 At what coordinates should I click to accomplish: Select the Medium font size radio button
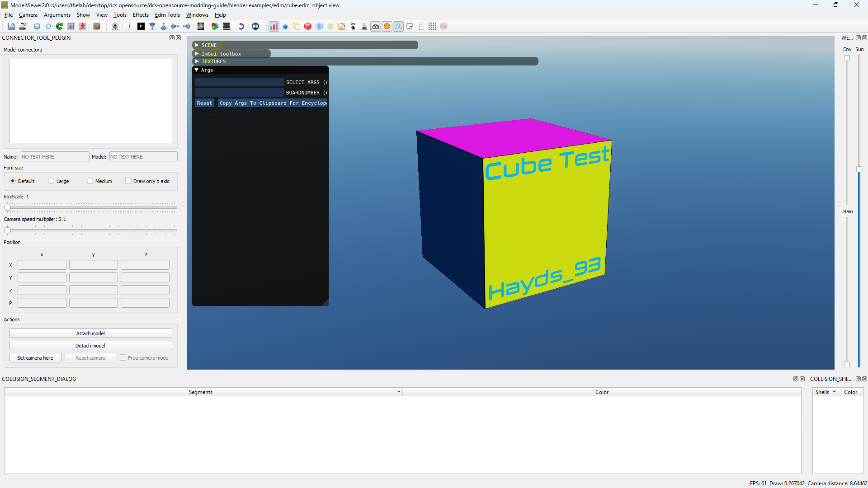coord(90,181)
